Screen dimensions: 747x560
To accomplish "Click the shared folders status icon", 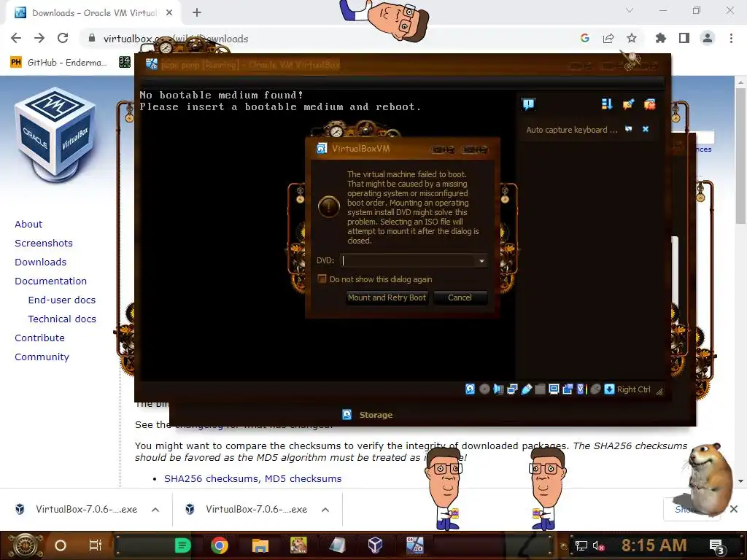I will pyautogui.click(x=540, y=389).
